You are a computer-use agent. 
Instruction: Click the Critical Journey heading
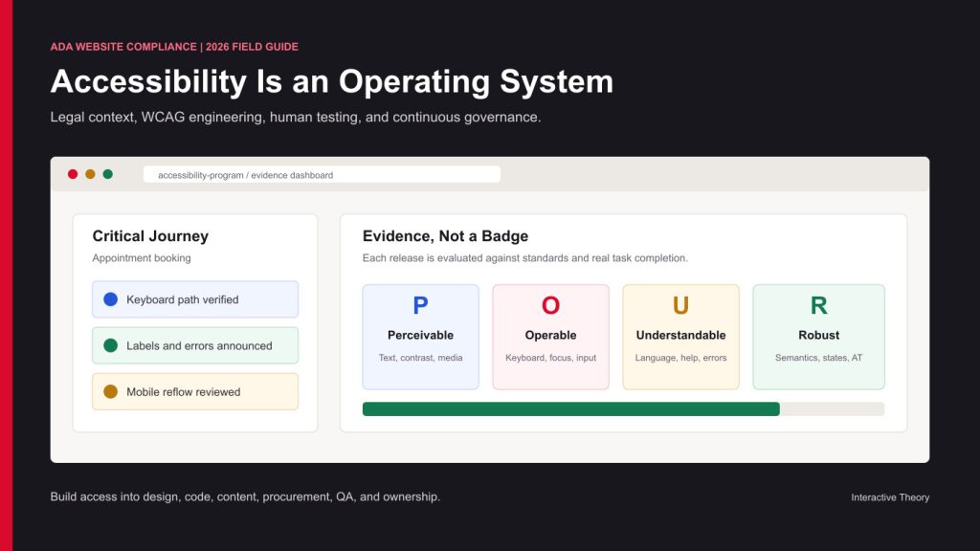click(x=150, y=236)
